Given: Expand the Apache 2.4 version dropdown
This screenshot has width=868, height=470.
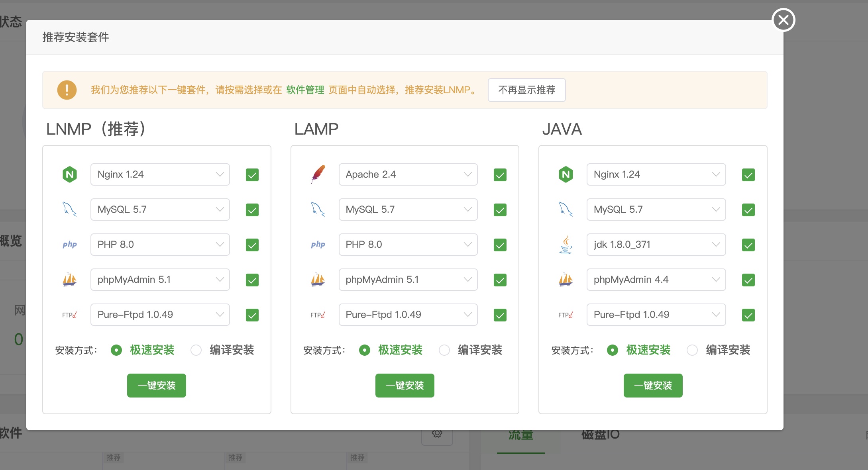Looking at the screenshot, I should pos(467,174).
